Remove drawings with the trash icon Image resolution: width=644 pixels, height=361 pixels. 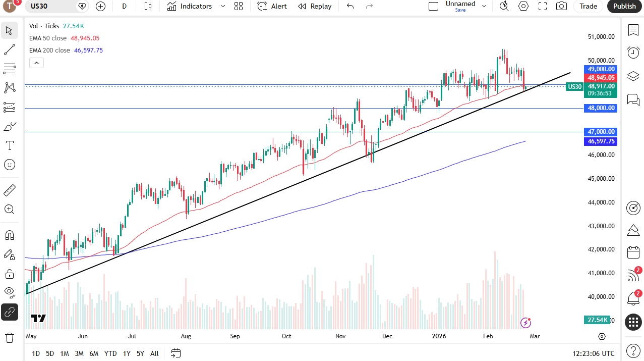click(9, 337)
